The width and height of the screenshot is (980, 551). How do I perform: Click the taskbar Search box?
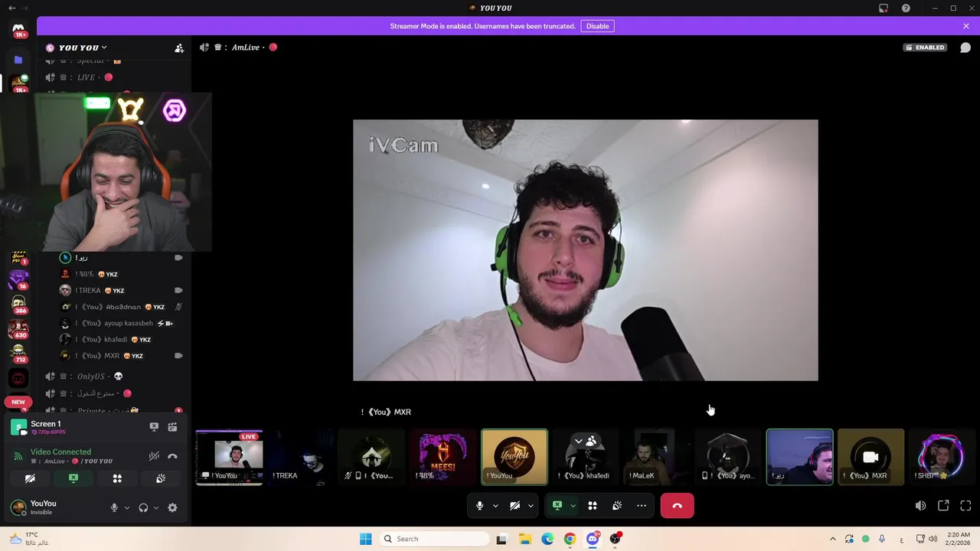(x=435, y=539)
